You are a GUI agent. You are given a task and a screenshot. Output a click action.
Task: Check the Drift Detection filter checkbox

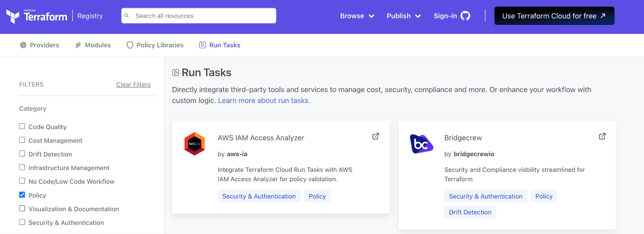tap(22, 154)
